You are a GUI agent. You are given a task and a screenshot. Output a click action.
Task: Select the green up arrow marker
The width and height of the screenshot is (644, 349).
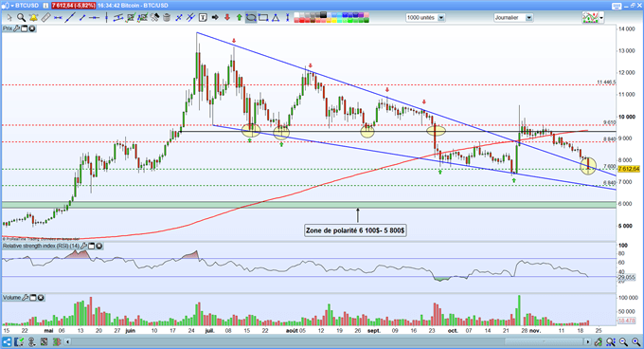pos(239,18)
